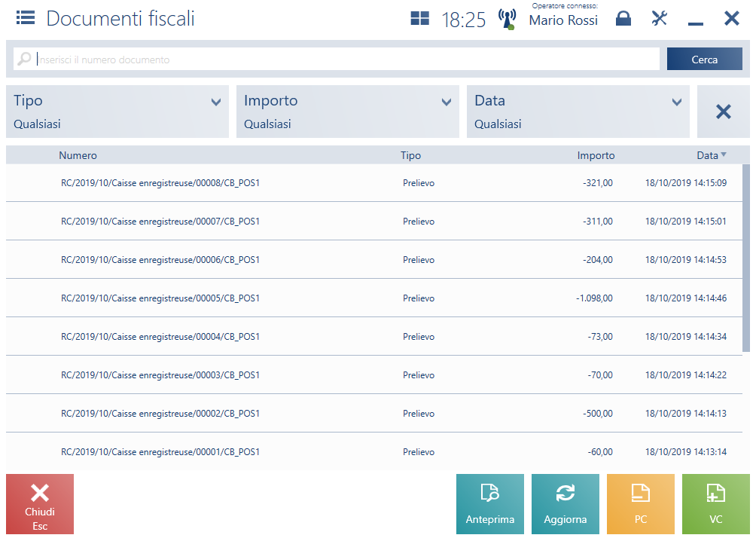This screenshot has height=538, width=756.
Task: Expand the Importo filter dropdown
Action: 348,112
